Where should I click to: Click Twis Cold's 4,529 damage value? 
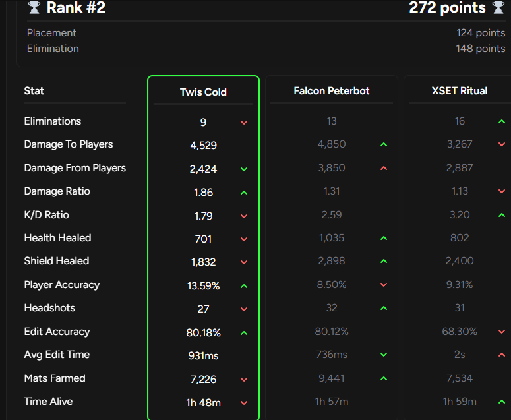pos(203,145)
